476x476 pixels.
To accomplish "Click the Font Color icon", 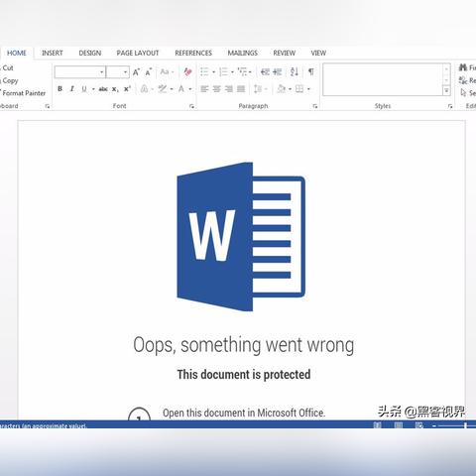I will [x=181, y=88].
